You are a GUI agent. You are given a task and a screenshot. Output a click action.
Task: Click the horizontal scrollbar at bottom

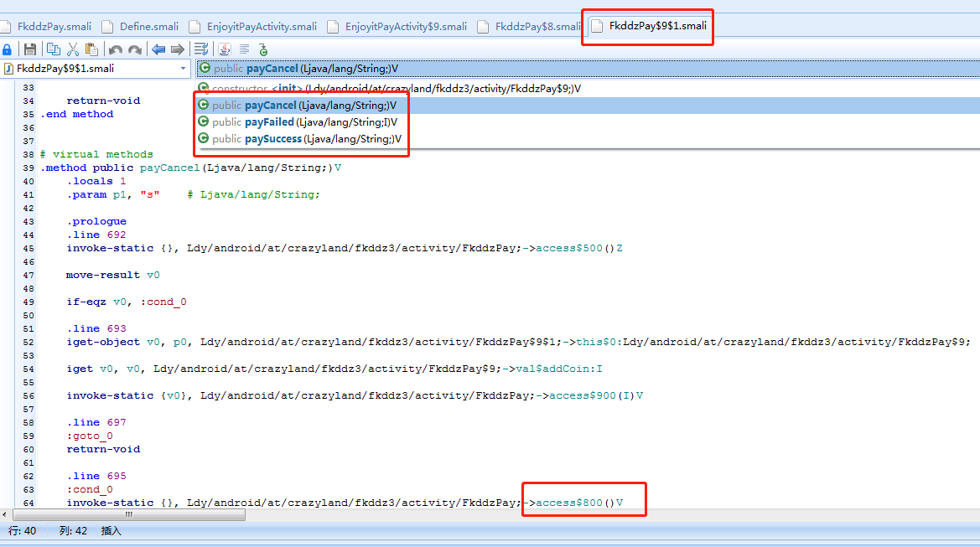[126, 514]
